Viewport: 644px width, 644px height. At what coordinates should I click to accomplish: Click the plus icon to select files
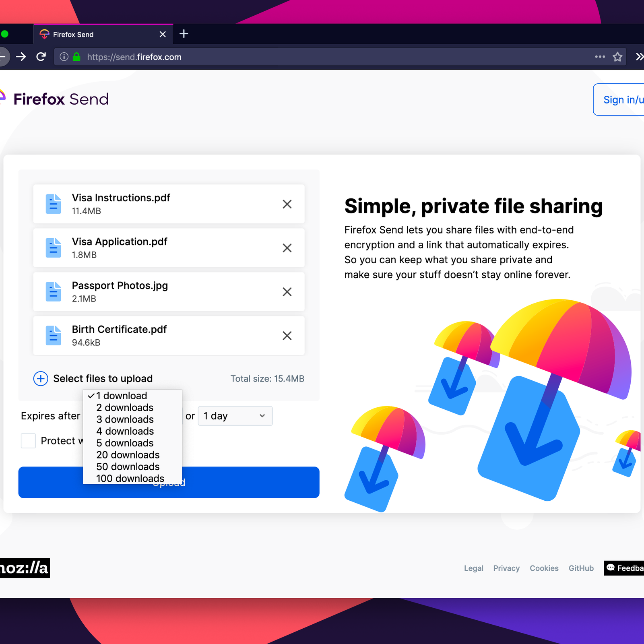pos(41,379)
